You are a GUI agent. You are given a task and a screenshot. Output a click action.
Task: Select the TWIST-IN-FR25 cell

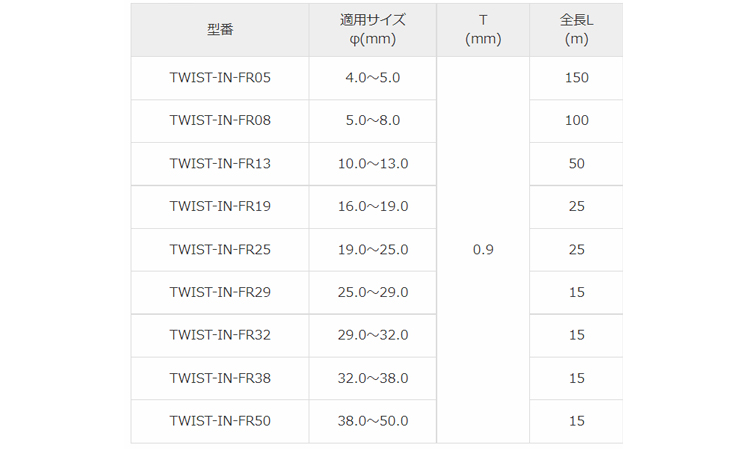(x=220, y=250)
